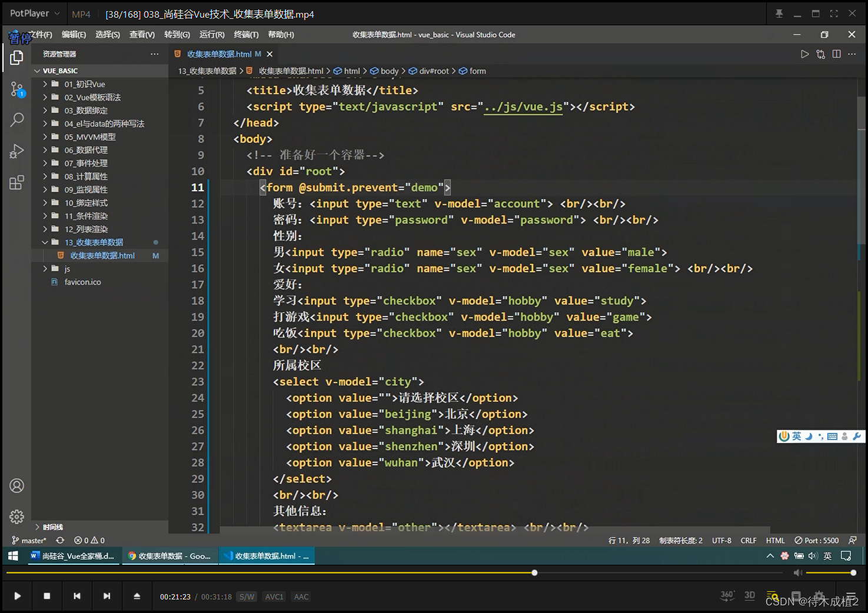This screenshot has height=613, width=868.
Task: Click the master branch indicator in status bar
Action: point(29,541)
